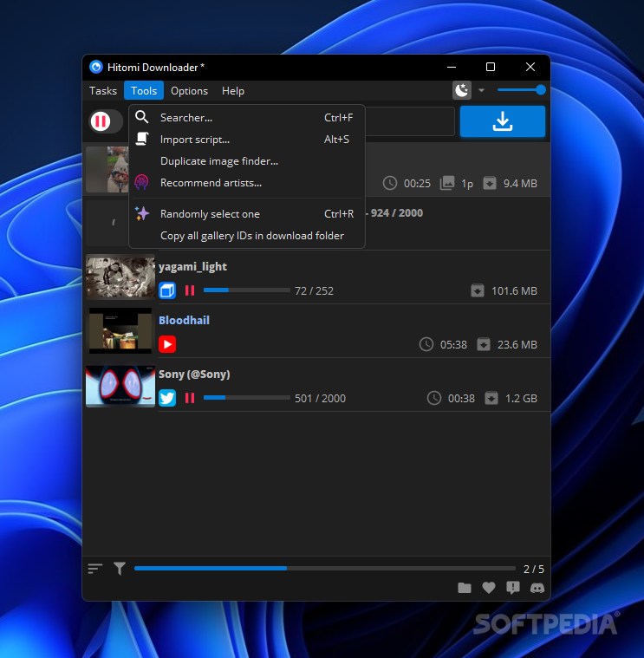Open Duplicate image finder...
The width and height of the screenshot is (644, 658).
pyautogui.click(x=247, y=161)
